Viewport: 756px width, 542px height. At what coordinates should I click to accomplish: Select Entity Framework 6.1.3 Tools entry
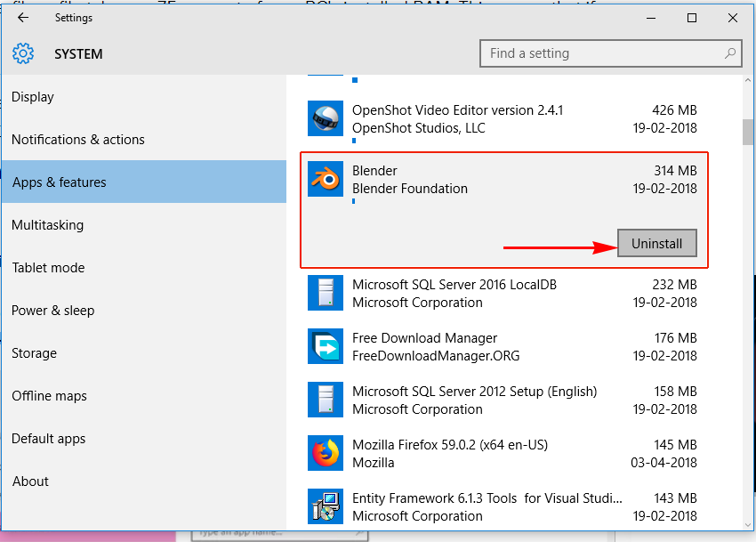tap(503, 506)
